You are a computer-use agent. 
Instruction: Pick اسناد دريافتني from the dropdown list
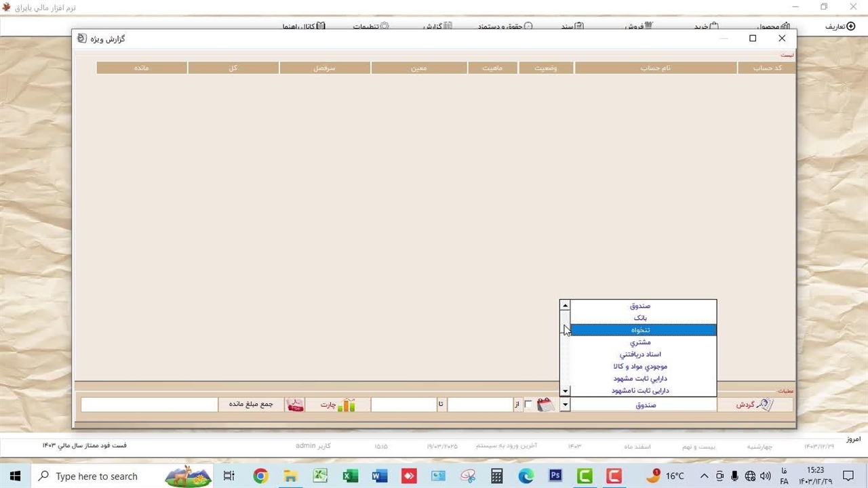[642, 354]
